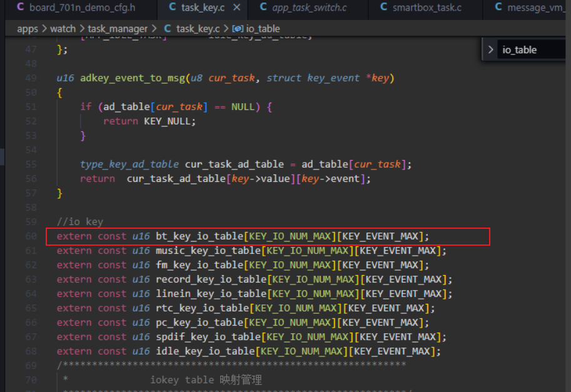Viewport: 571px width, 392px height.
Task: Click rtc_key_io_table identifier
Action: 203,308
